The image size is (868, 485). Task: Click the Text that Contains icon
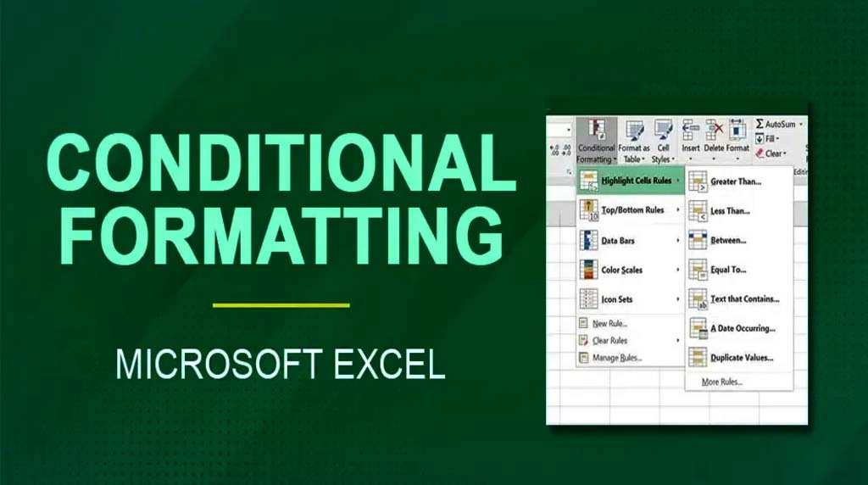coord(698,299)
